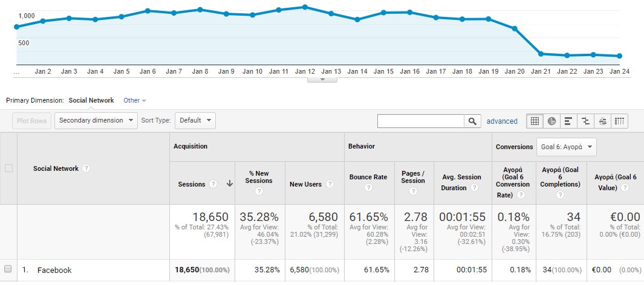Switch to the data table view icon
644x285 pixels.
point(535,121)
